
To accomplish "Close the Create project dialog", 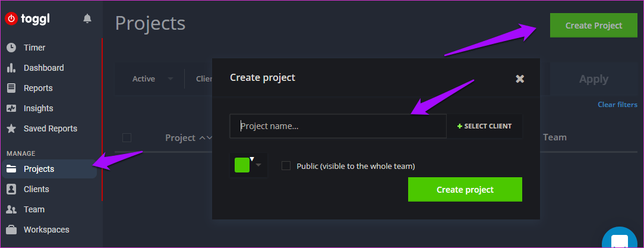I will 520,79.
